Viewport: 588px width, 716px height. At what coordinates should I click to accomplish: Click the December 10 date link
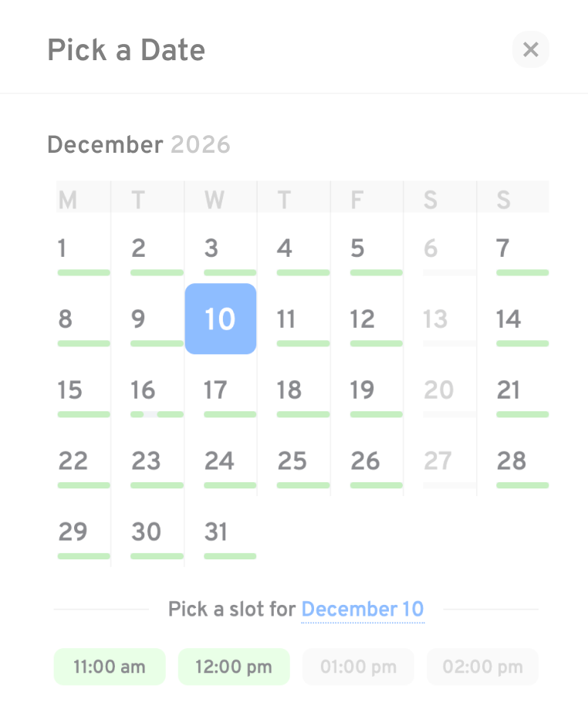tap(362, 610)
